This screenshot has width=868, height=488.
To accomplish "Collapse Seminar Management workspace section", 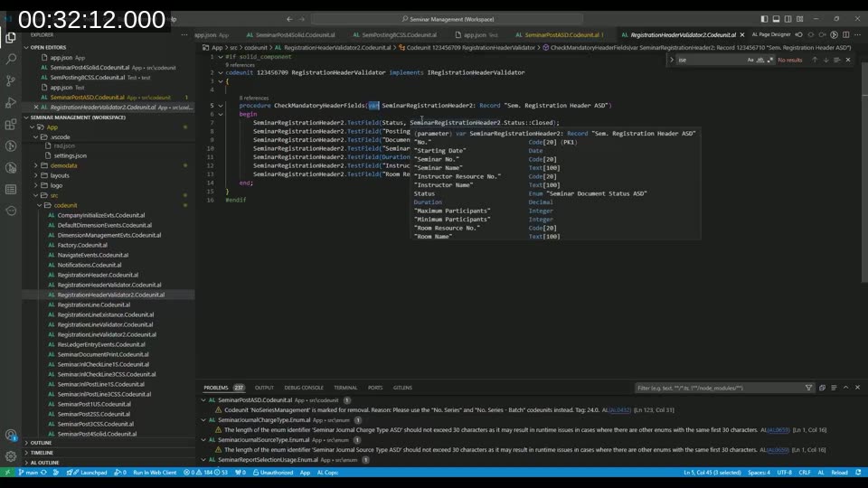I will [26, 117].
